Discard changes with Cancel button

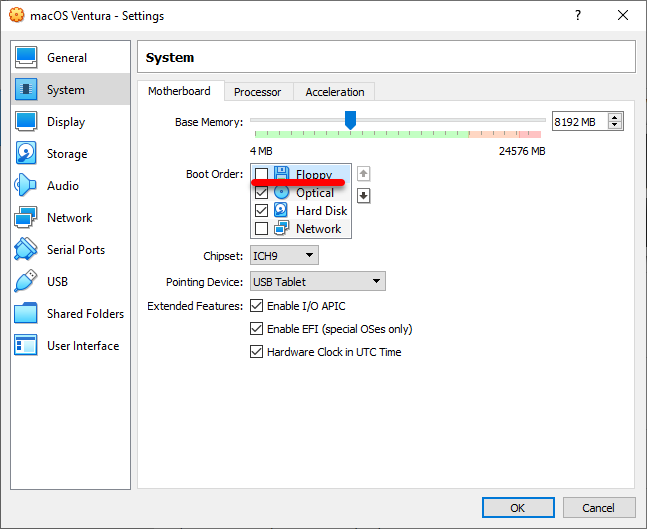pos(598,508)
